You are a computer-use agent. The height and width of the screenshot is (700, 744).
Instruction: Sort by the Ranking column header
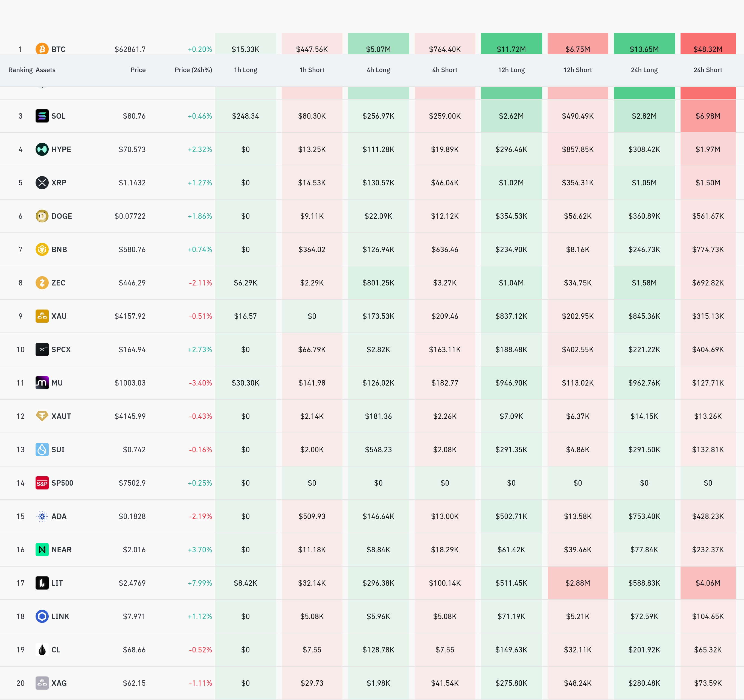tap(21, 70)
